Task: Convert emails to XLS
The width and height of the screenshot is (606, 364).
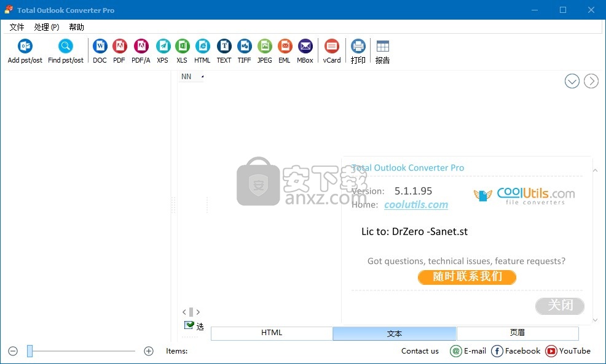Action: click(182, 52)
